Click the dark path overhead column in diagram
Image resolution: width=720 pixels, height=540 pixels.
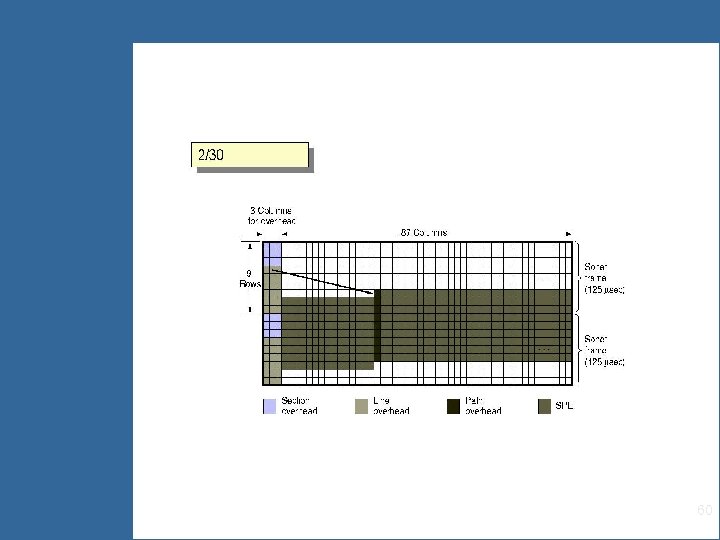pos(377,326)
